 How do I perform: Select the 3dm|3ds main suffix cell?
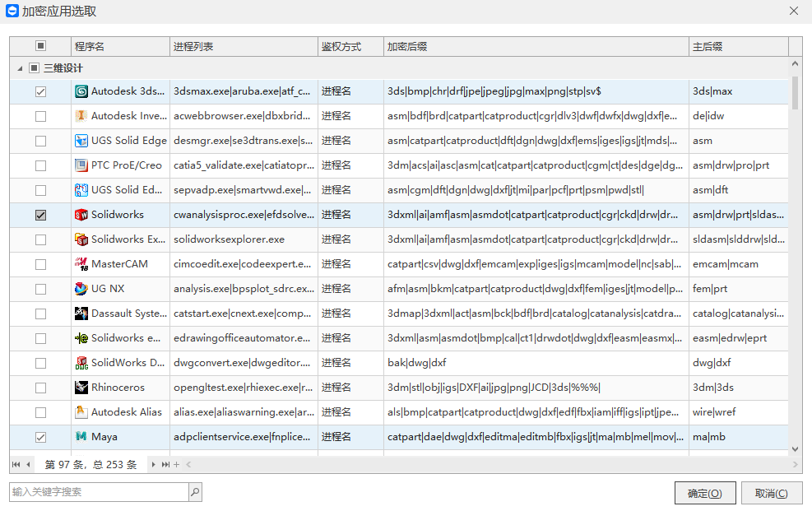739,388
